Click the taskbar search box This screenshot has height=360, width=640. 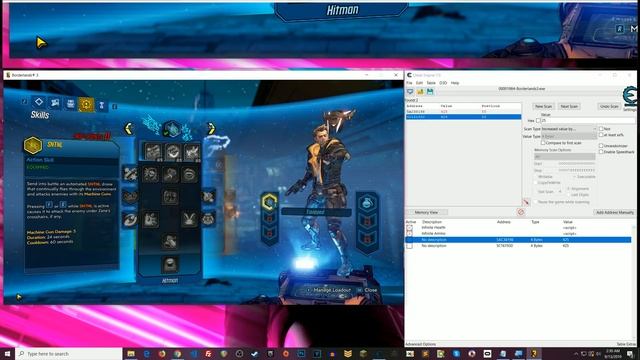click(x=69, y=353)
